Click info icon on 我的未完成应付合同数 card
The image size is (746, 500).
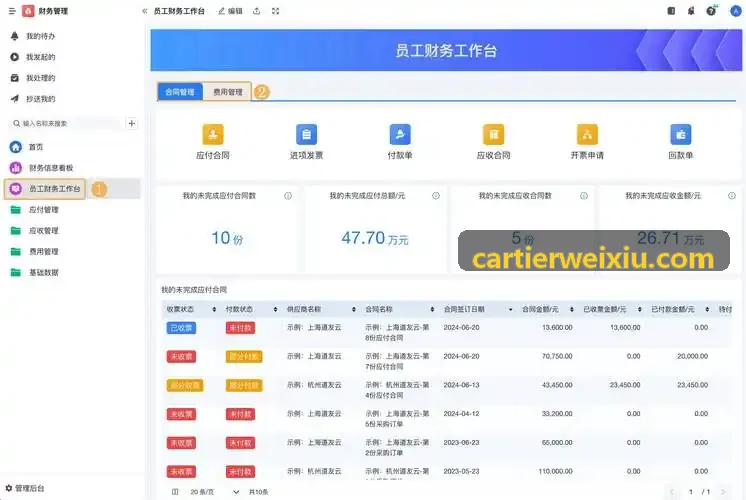pyautogui.click(x=288, y=196)
